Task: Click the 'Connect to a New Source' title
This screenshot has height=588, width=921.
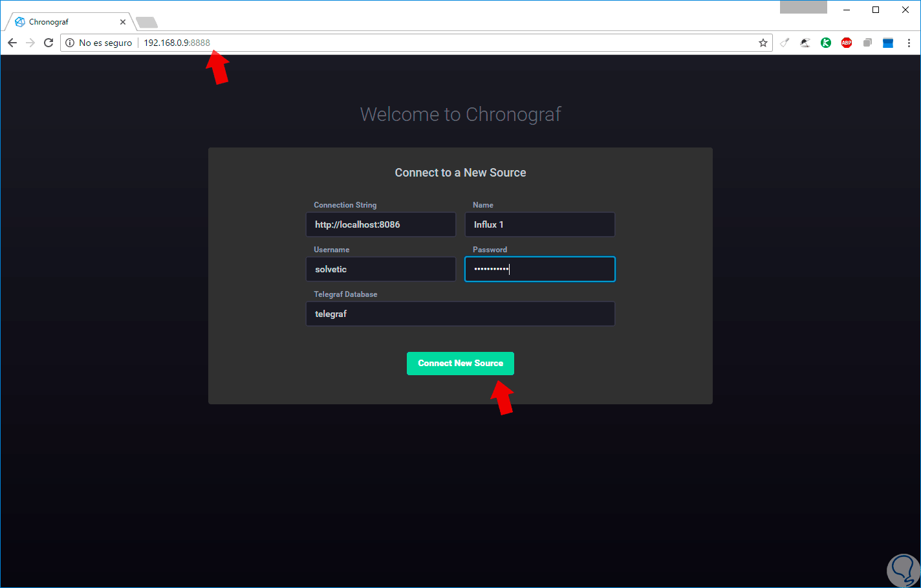Action: coord(460,173)
